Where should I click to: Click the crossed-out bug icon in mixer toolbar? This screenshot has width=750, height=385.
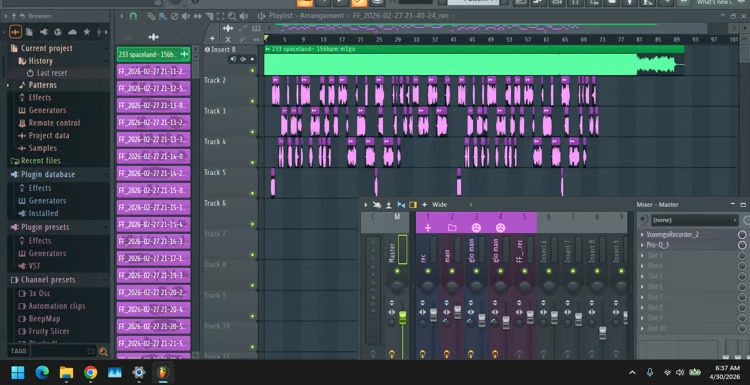(x=377, y=205)
